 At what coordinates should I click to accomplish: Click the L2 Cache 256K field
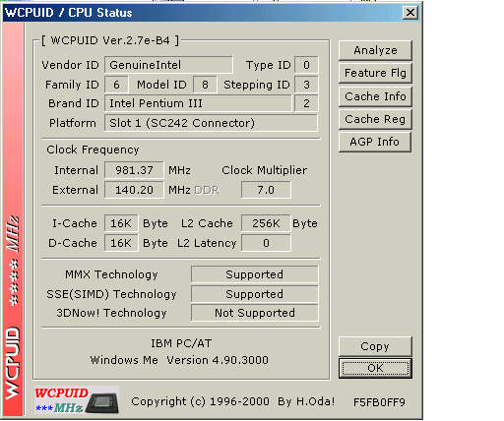[x=266, y=223]
